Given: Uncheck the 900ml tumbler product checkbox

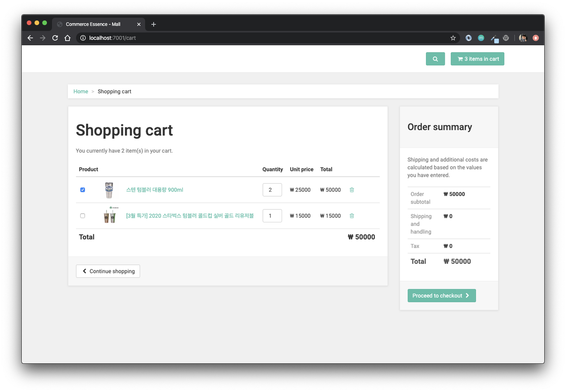Looking at the screenshot, I should pos(83,190).
